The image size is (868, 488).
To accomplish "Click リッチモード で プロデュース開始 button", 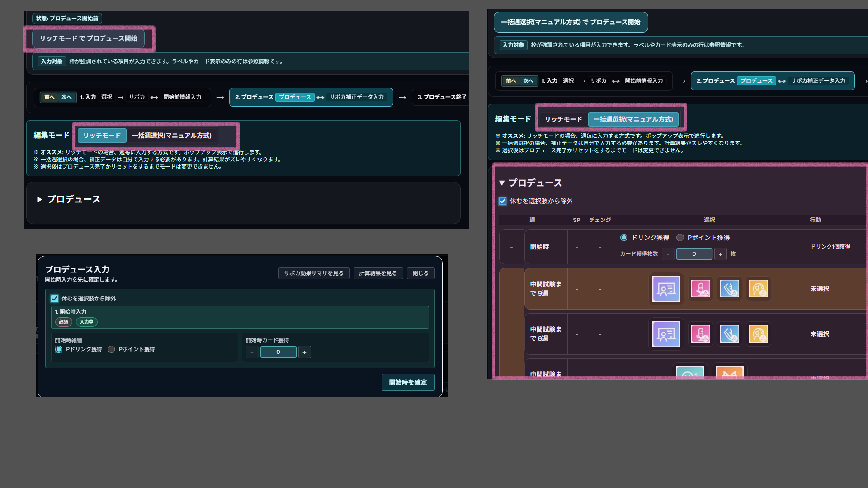I will click(88, 38).
